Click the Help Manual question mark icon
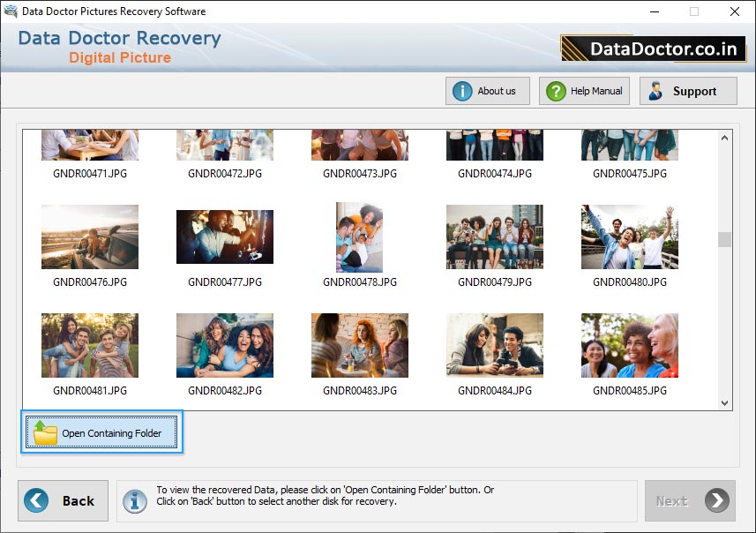 (x=554, y=91)
